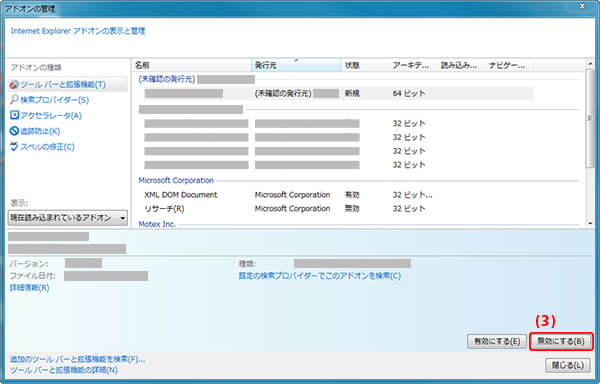The height and width of the screenshot is (384, 600).
Task: Open ツールバーと拡張機能の詳細(N) link
Action: pos(64,370)
